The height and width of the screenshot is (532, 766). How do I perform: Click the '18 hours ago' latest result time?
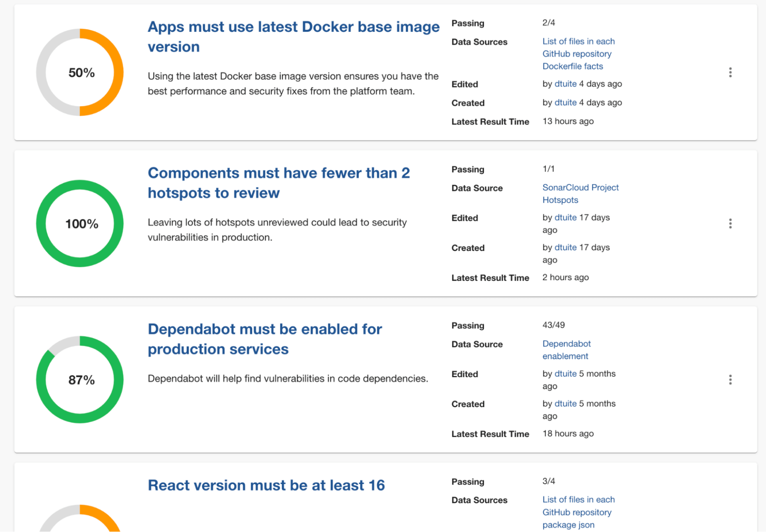pyautogui.click(x=568, y=433)
